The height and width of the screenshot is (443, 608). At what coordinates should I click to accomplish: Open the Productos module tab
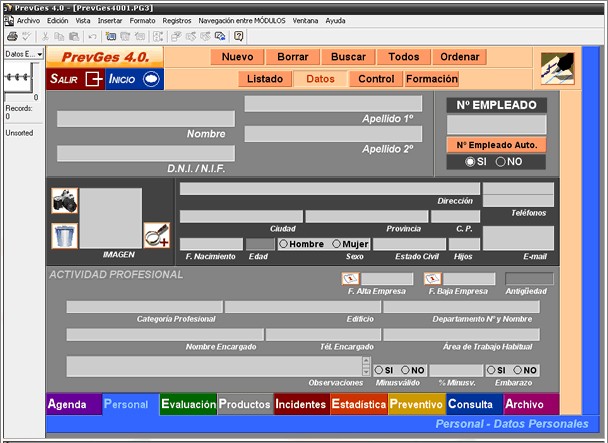(x=245, y=404)
